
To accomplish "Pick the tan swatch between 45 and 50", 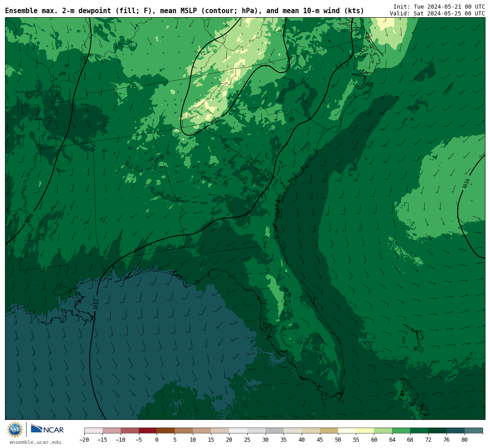I will [x=329, y=431].
